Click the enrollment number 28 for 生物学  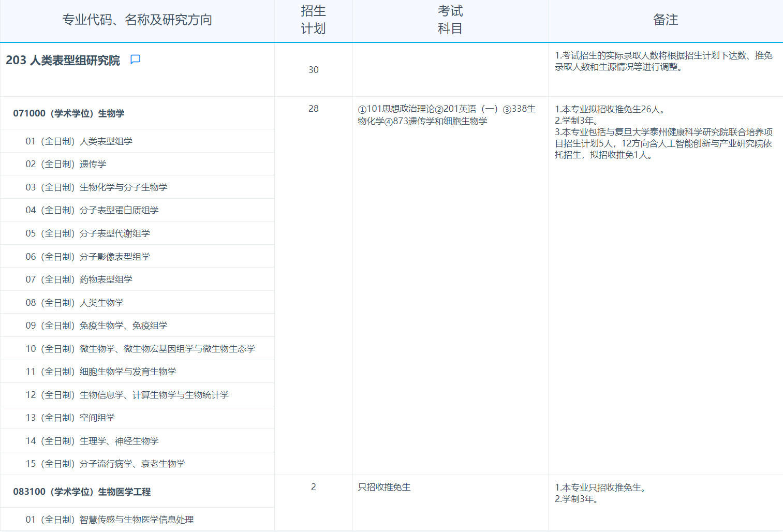click(x=313, y=109)
